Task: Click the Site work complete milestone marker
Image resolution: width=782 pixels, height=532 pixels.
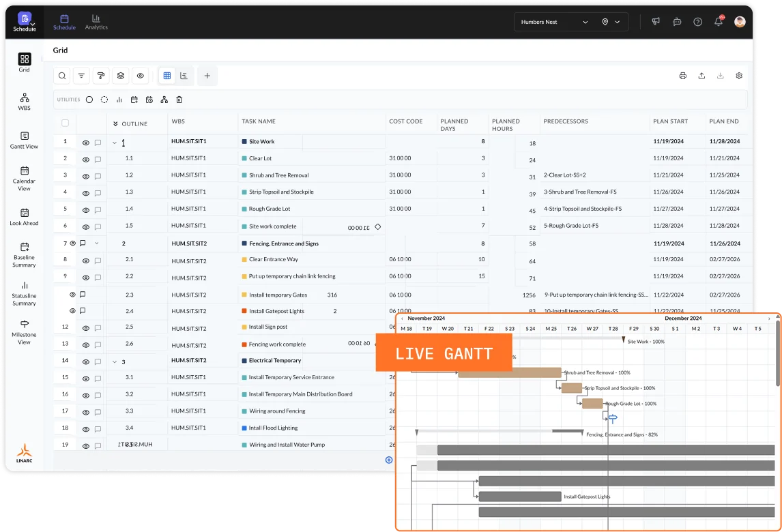Action: [613, 418]
